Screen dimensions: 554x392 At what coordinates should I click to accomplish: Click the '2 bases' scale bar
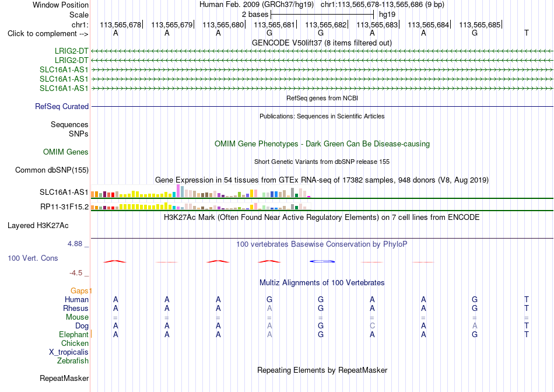point(322,15)
